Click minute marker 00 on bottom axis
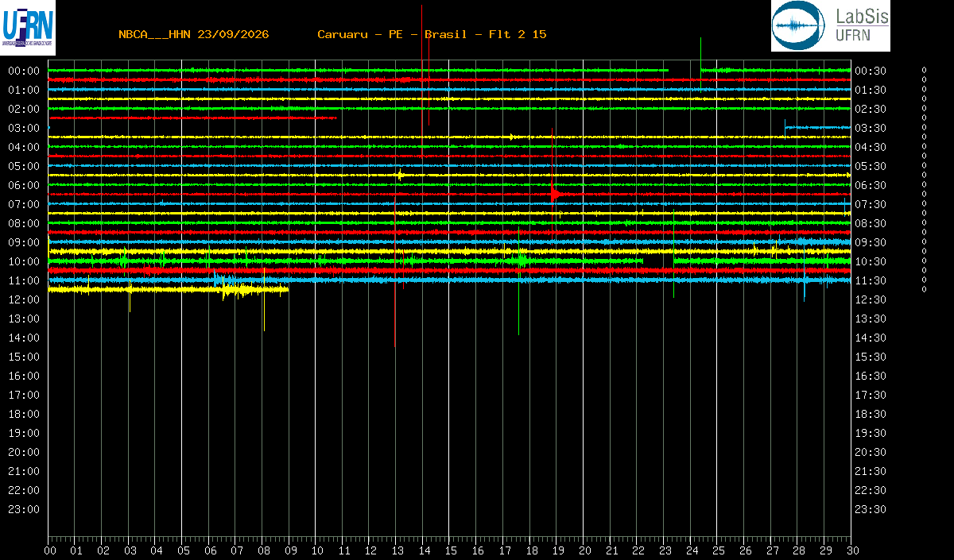This screenshot has height=560, width=954. pyautogui.click(x=49, y=551)
